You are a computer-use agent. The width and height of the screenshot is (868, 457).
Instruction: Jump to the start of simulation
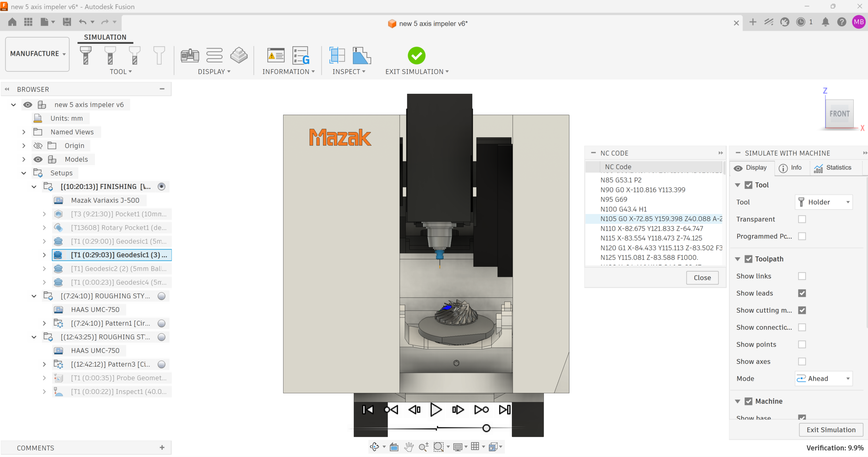pos(368,410)
